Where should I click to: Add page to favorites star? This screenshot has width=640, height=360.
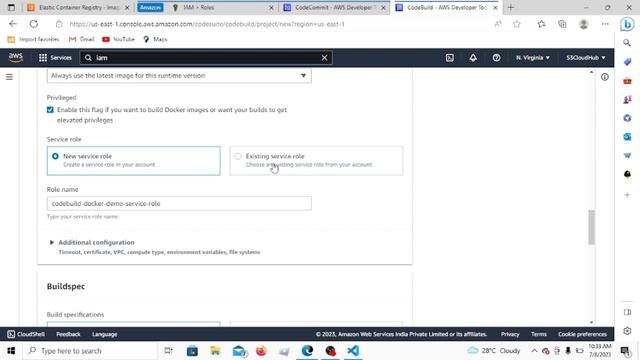coord(517,24)
